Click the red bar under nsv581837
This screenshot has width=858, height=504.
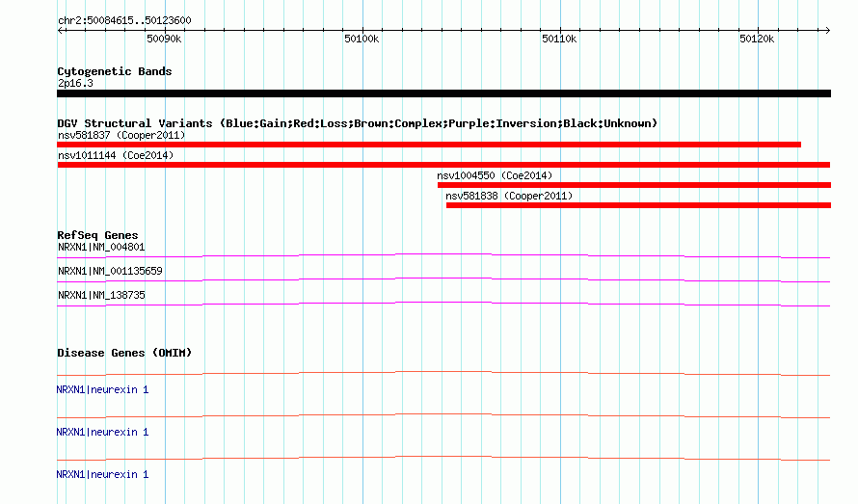pos(429,145)
